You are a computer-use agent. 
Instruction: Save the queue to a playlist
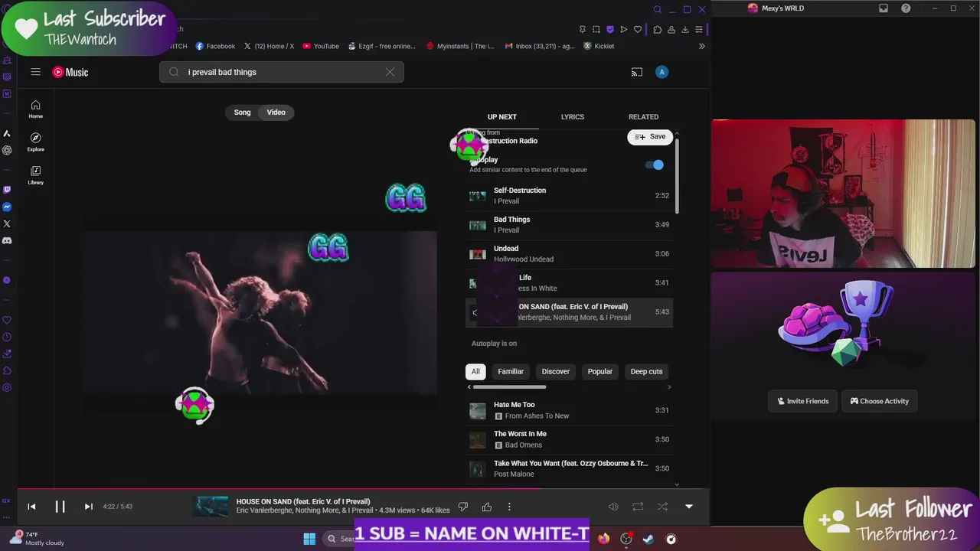[650, 137]
